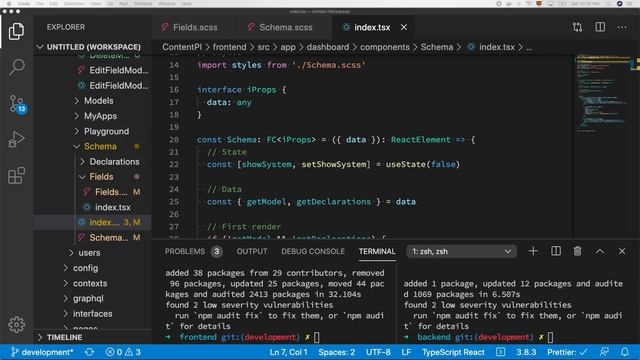This screenshot has height=360, width=640.
Task: Open errors and warnings count in status bar
Action: point(123,352)
